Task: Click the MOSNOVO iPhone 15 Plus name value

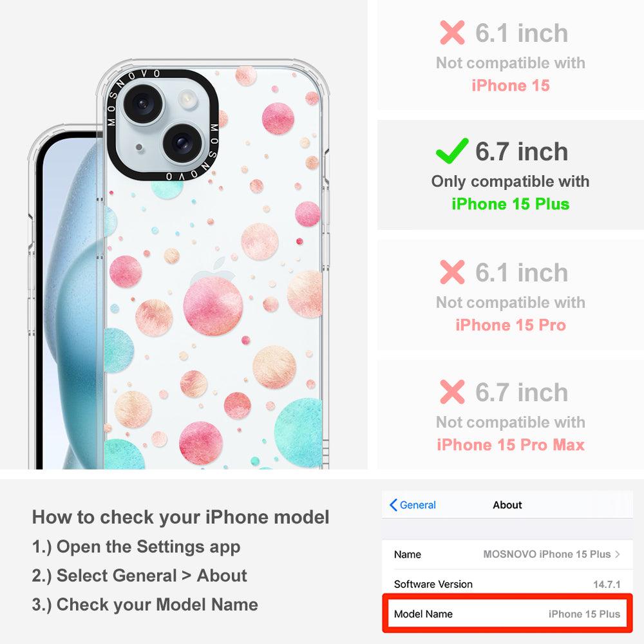Action: coord(547,554)
